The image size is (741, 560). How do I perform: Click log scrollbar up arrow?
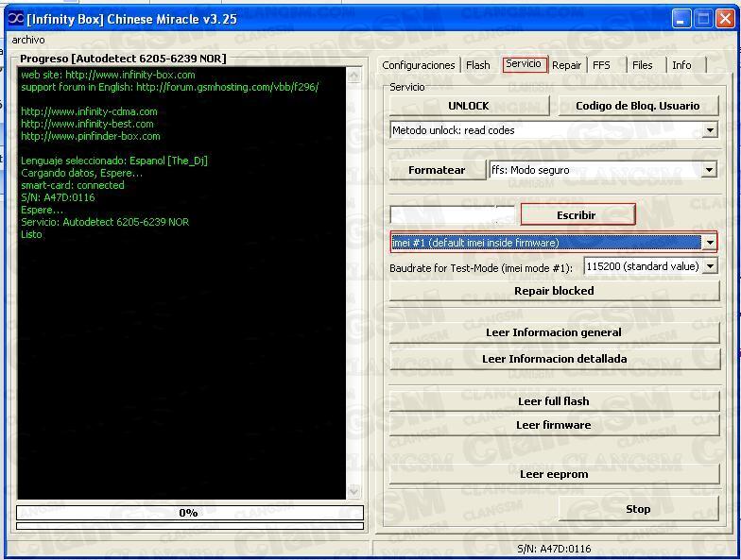coord(353,76)
